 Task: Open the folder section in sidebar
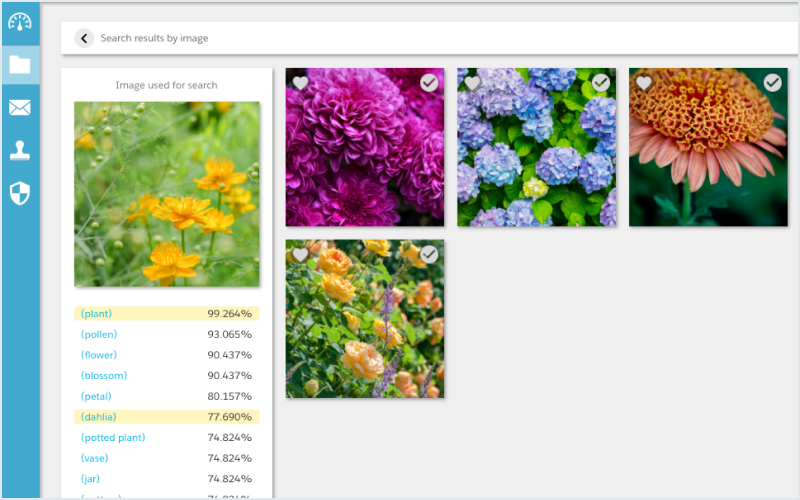coord(20,65)
